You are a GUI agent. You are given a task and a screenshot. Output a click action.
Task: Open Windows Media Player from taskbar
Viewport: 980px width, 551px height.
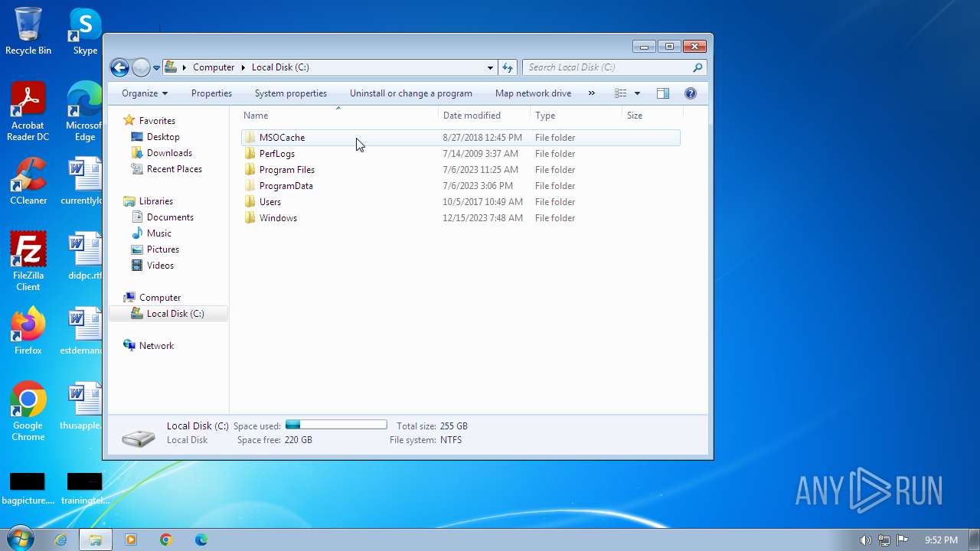pyautogui.click(x=130, y=540)
